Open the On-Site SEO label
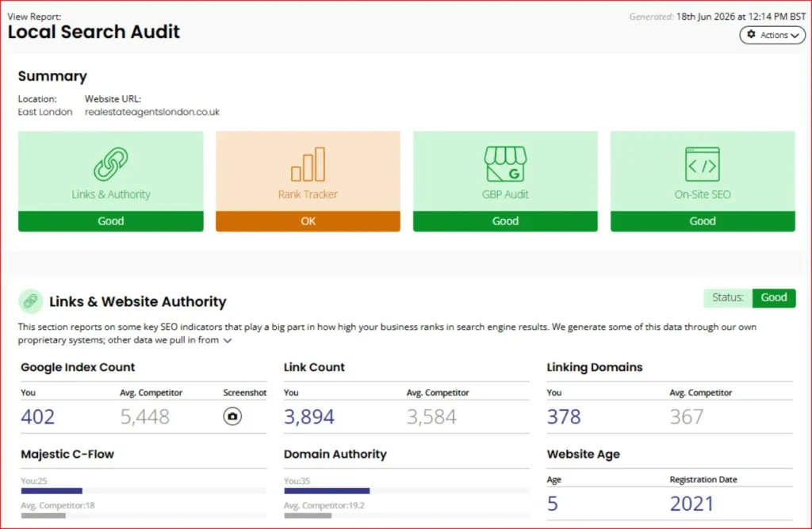The image size is (812, 529). tap(703, 194)
